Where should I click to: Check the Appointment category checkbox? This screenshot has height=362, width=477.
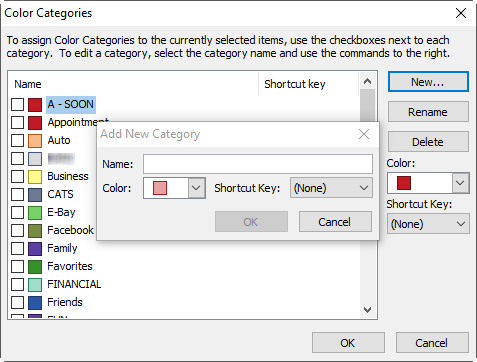point(17,122)
